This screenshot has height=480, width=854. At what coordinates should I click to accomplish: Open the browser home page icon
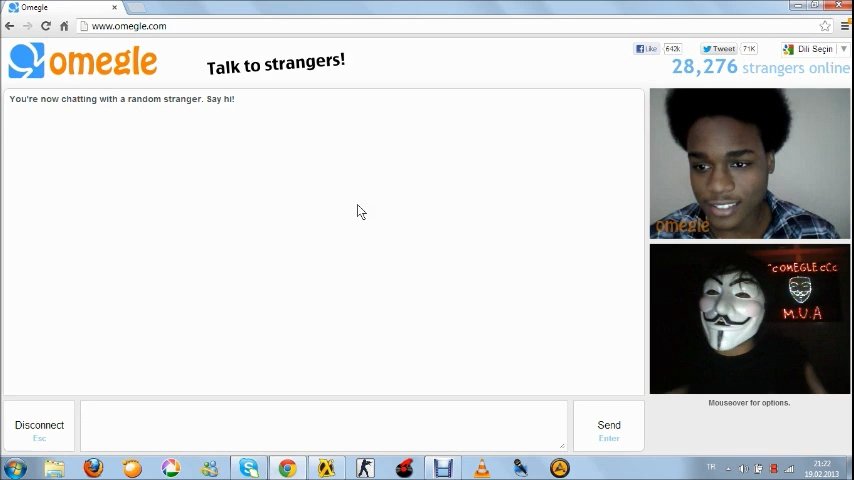coord(64,26)
